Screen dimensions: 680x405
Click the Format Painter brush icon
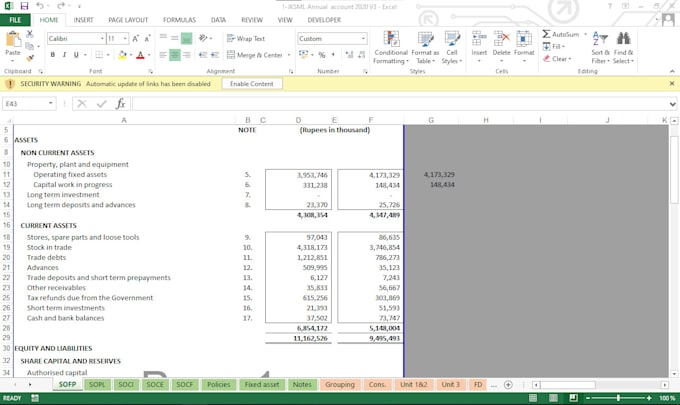click(x=30, y=58)
